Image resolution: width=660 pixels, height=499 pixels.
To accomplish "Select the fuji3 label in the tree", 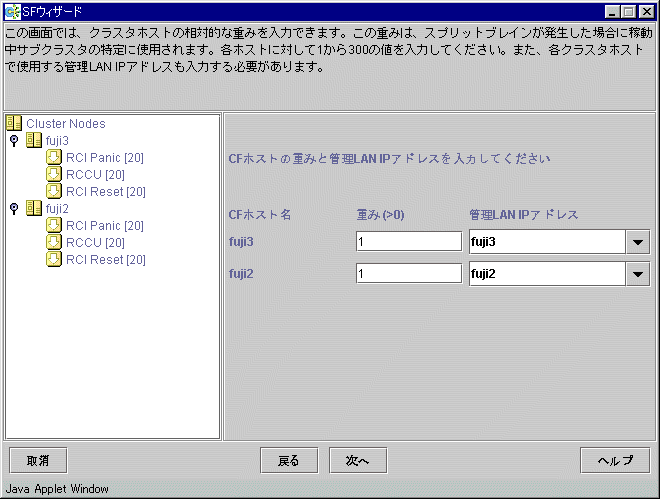I will 57,141.
